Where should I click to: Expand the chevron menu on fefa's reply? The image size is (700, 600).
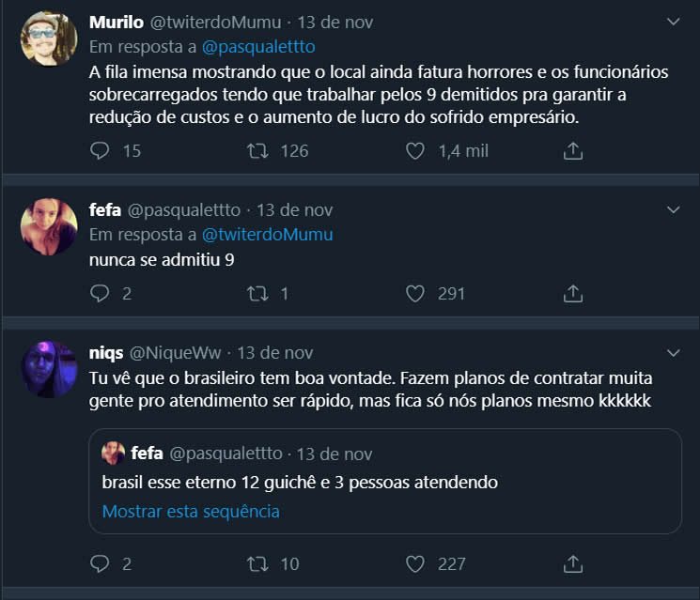pos(673,209)
